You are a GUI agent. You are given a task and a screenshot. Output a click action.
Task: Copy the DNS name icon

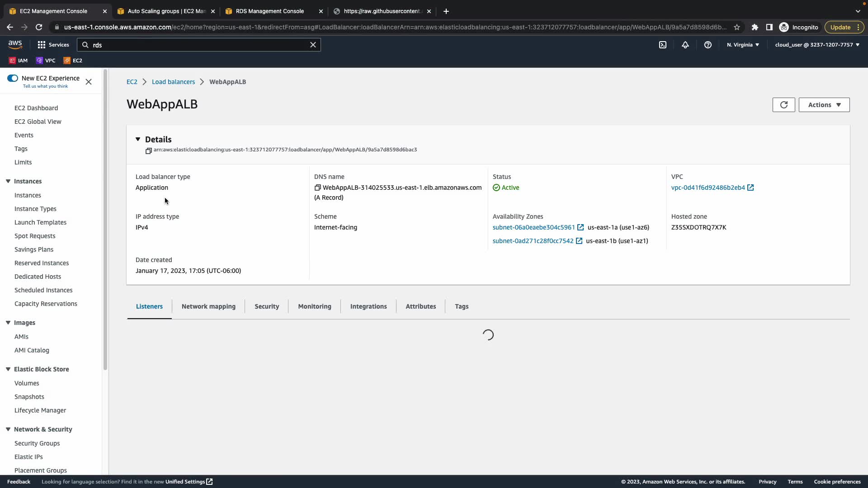coord(317,188)
